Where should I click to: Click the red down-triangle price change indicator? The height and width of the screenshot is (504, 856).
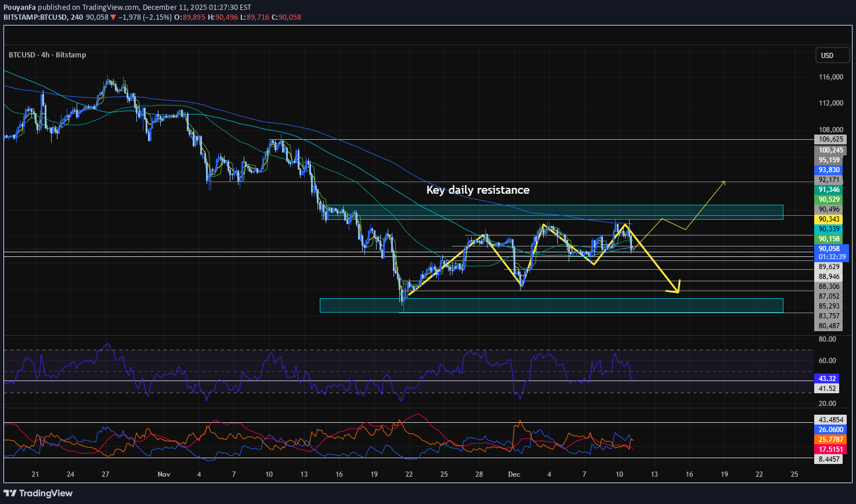pyautogui.click(x=113, y=17)
